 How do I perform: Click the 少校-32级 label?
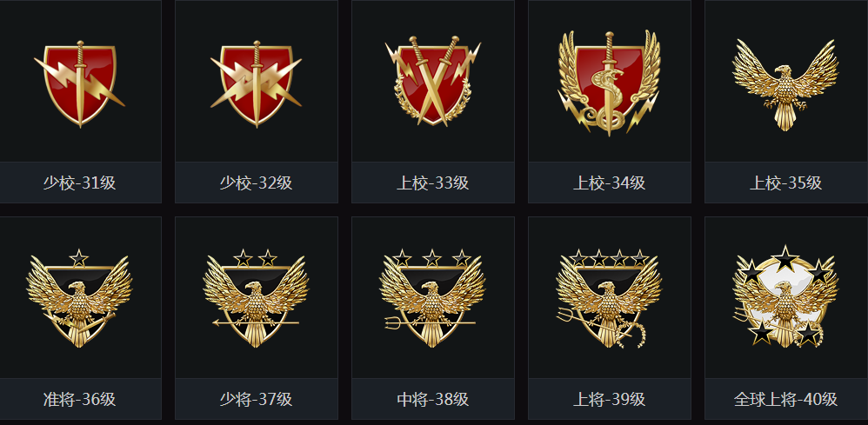tap(256, 183)
